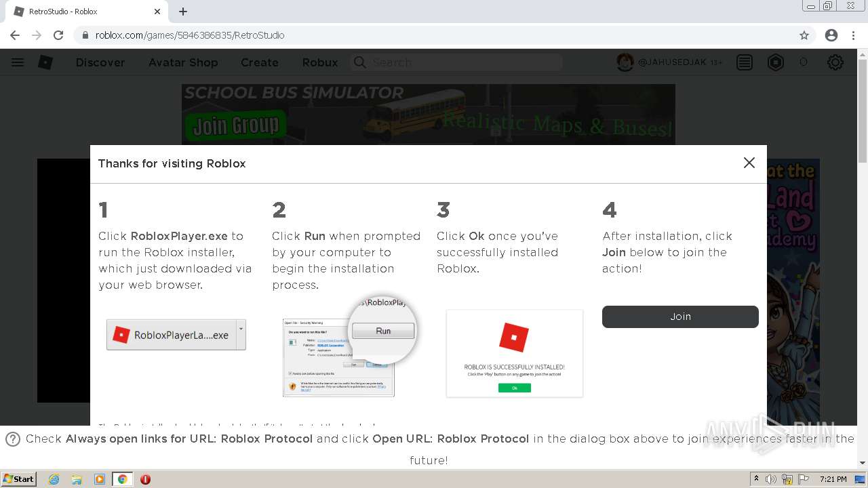Open the red Opera taskbar icon
Viewport: 868px width, 488px height.
145,479
